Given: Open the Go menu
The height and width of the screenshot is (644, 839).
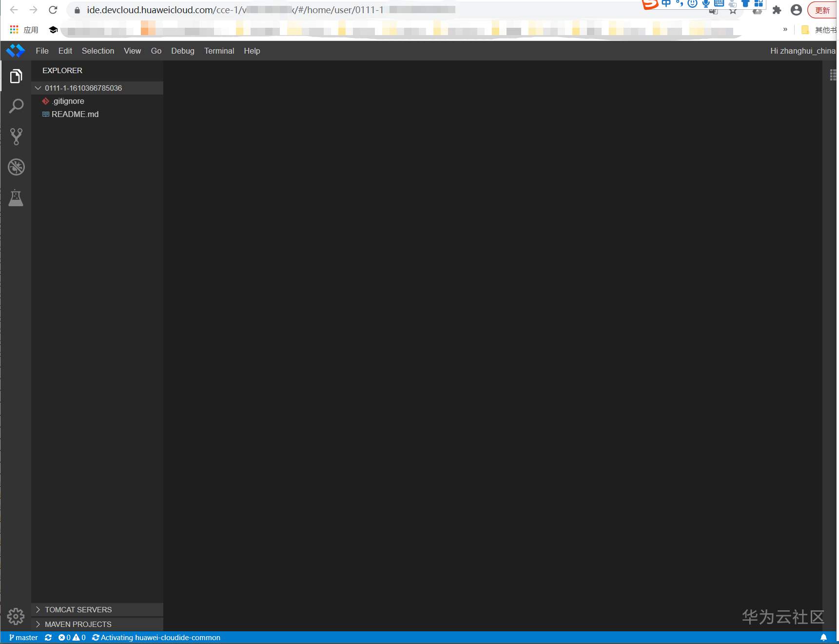Looking at the screenshot, I should click(x=156, y=51).
